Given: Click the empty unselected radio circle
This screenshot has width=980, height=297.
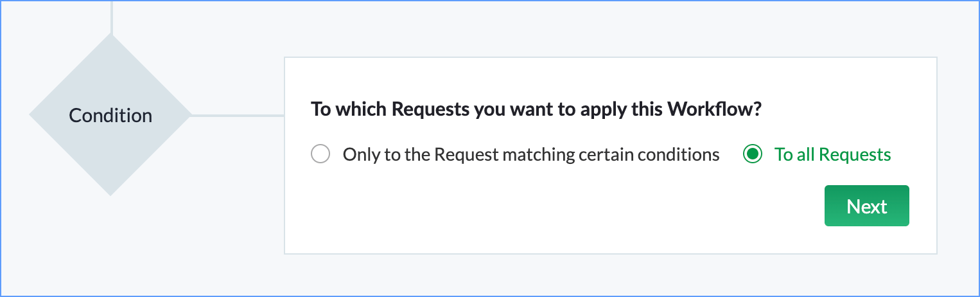Looking at the screenshot, I should pyautogui.click(x=320, y=154).
